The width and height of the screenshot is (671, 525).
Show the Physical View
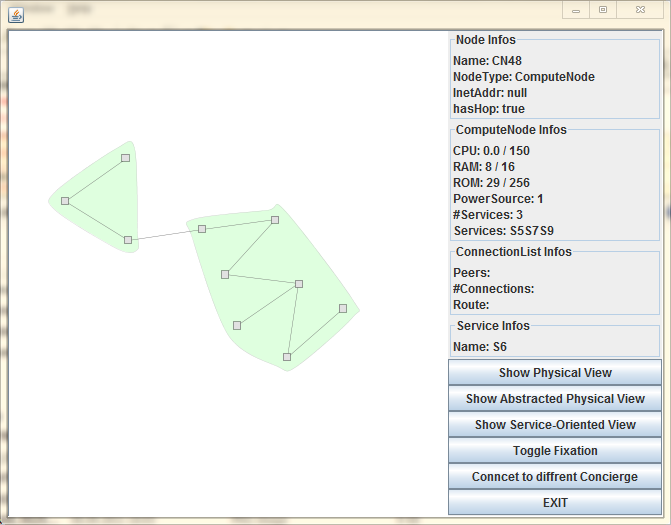coord(555,373)
